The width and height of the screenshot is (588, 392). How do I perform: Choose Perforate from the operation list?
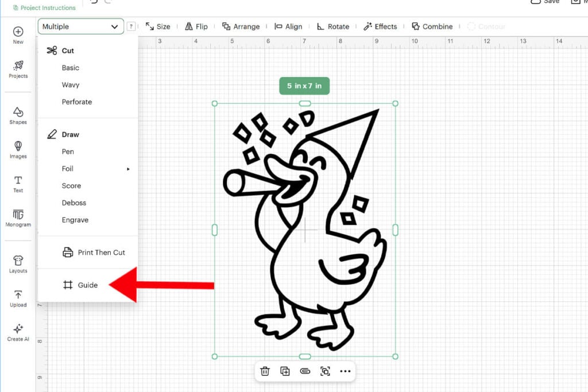pos(77,102)
